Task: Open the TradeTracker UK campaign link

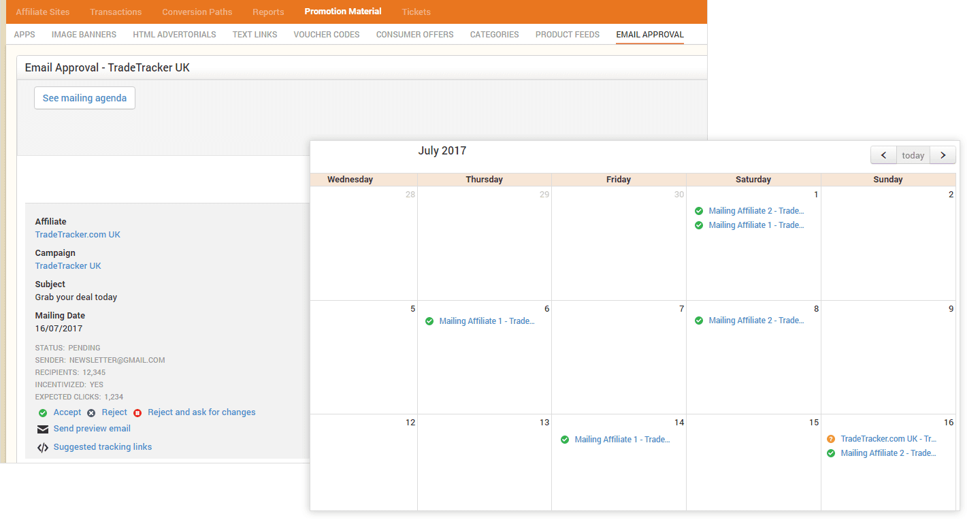Action: click(x=68, y=266)
